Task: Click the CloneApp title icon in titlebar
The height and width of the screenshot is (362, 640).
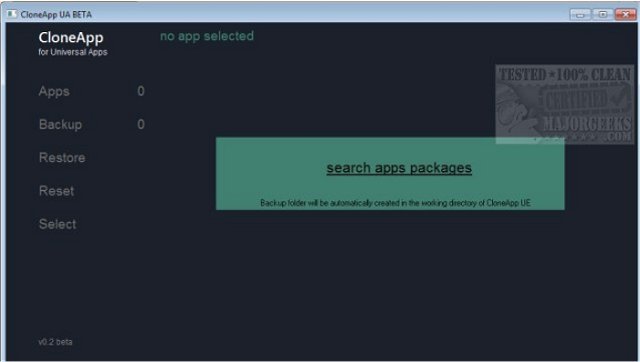Action: tap(12, 14)
